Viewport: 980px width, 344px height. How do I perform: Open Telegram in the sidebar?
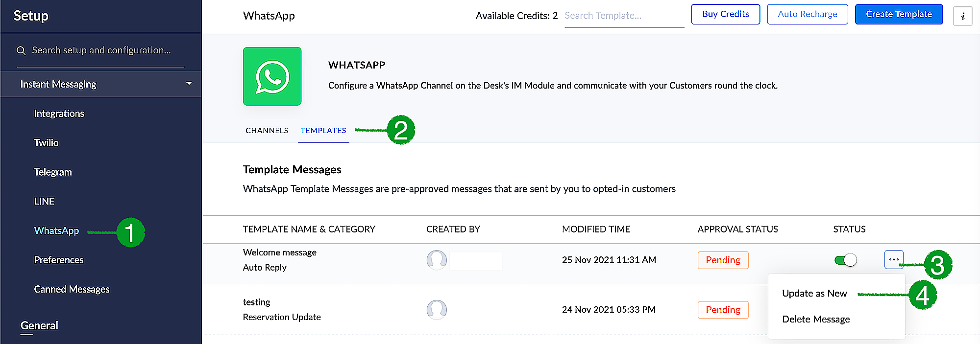click(53, 172)
